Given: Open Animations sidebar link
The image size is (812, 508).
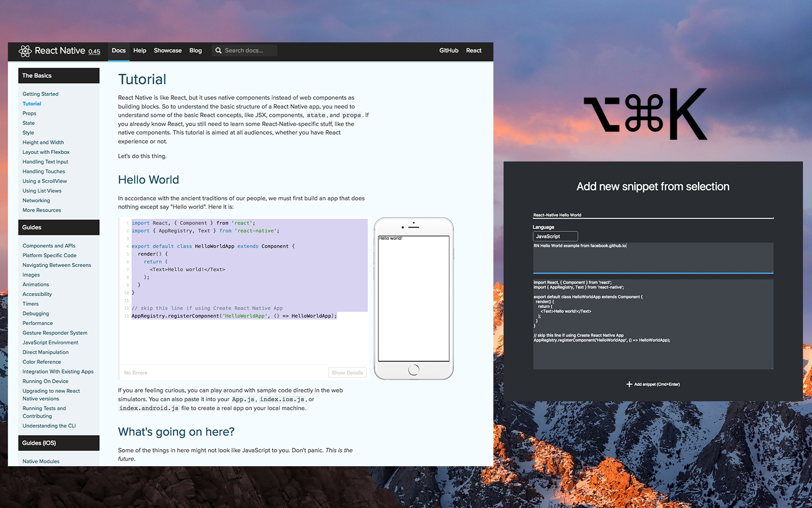Looking at the screenshot, I should [36, 284].
